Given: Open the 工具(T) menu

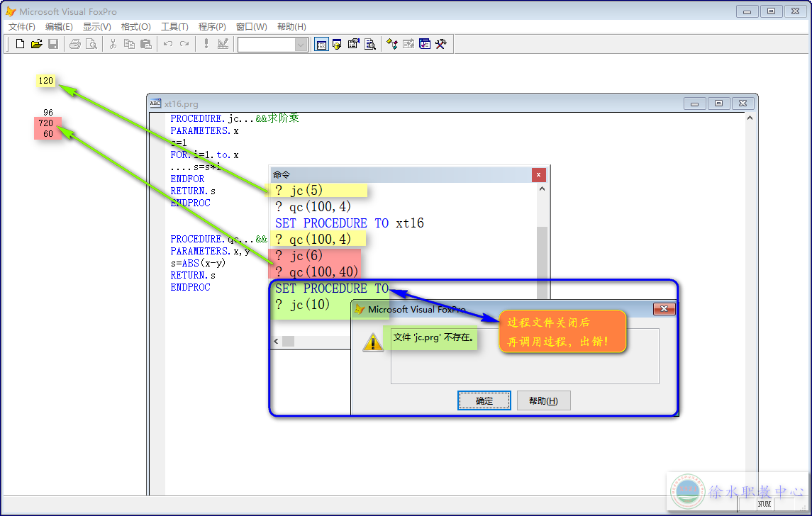Looking at the screenshot, I should coord(174,26).
